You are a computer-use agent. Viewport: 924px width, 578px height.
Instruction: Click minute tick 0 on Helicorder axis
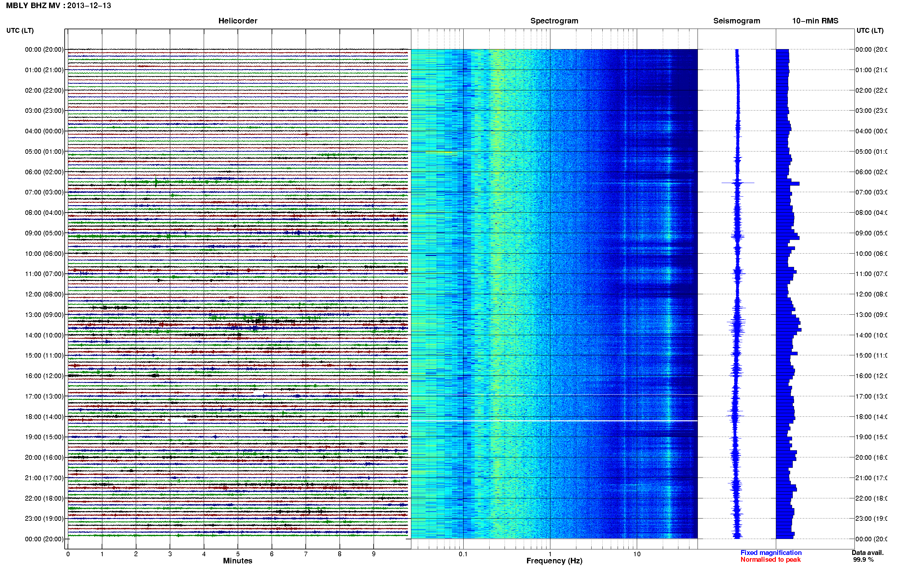[68, 554]
